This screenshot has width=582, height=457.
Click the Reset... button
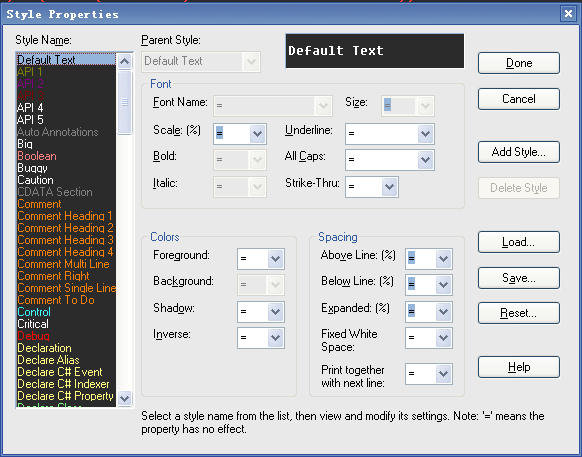519,313
